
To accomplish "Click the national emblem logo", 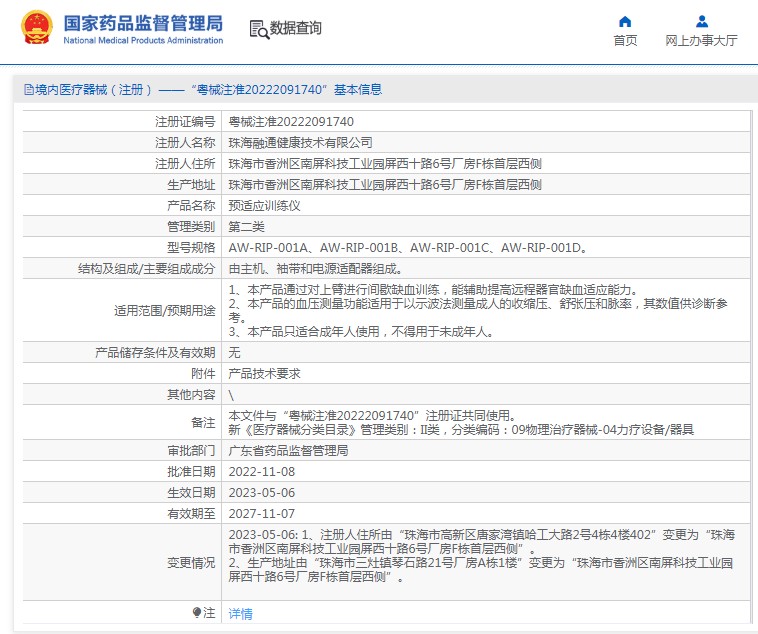I will (37, 28).
